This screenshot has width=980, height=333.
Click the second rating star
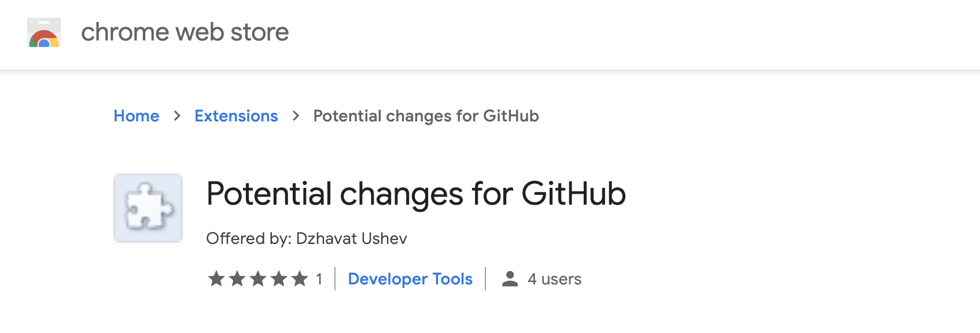tap(237, 279)
